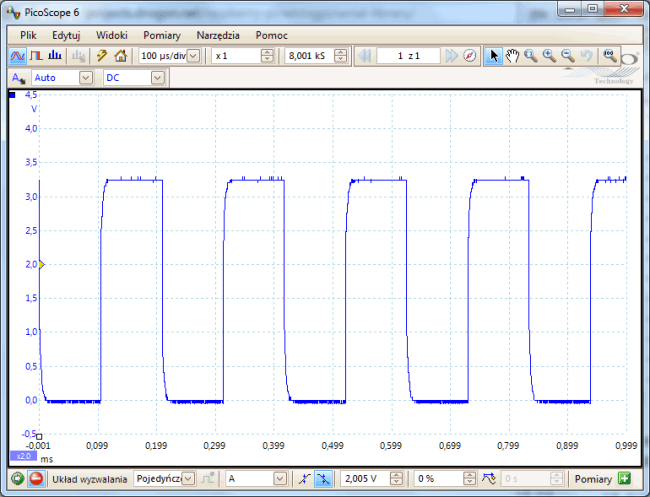Open the Pomiary menu
Image resolution: width=650 pixels, height=497 pixels.
[161, 34]
